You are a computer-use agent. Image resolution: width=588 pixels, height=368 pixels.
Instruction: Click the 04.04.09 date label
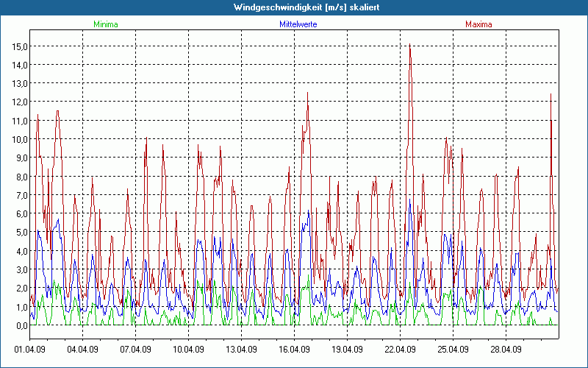(82, 350)
